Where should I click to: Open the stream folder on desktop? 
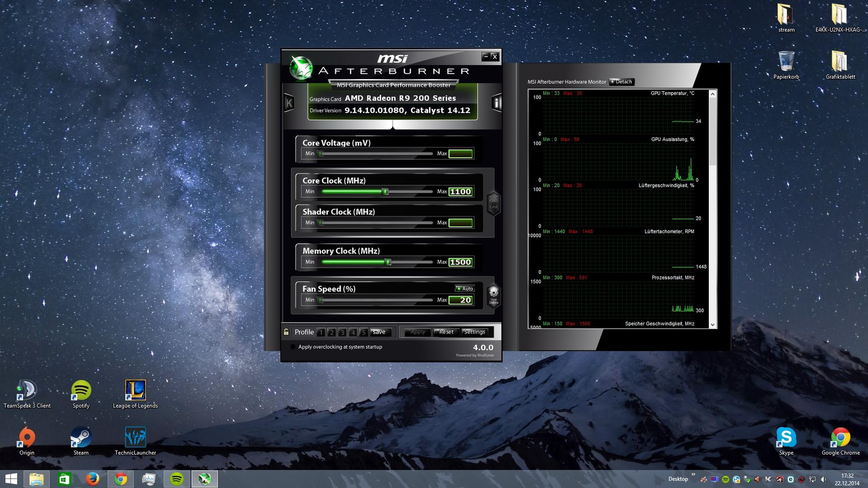pyautogui.click(x=786, y=18)
